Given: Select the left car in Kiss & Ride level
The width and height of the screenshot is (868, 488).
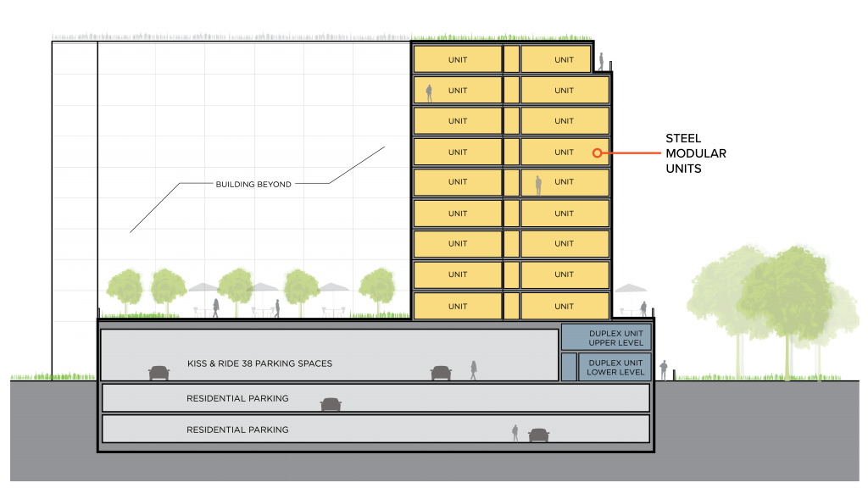Looking at the screenshot, I should [x=159, y=373].
